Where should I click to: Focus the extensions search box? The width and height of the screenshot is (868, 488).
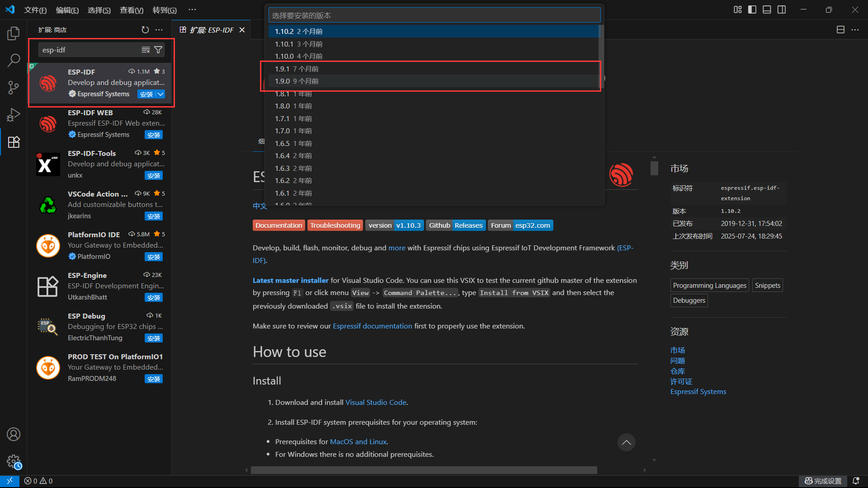point(90,50)
